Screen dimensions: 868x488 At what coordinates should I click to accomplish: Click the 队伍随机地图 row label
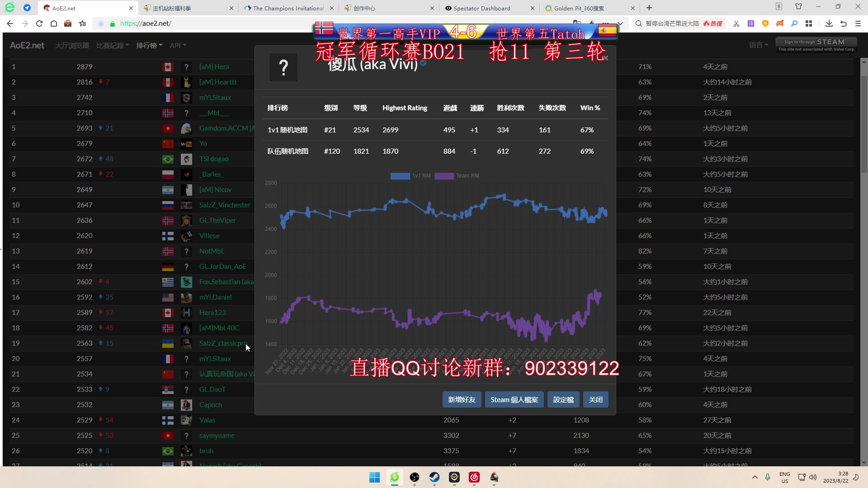[288, 151]
